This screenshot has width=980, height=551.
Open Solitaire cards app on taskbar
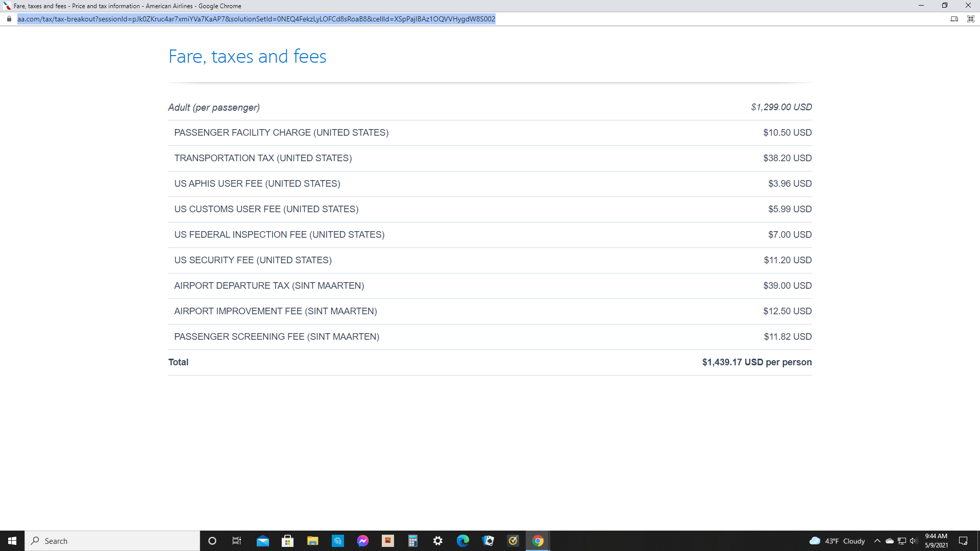488,541
